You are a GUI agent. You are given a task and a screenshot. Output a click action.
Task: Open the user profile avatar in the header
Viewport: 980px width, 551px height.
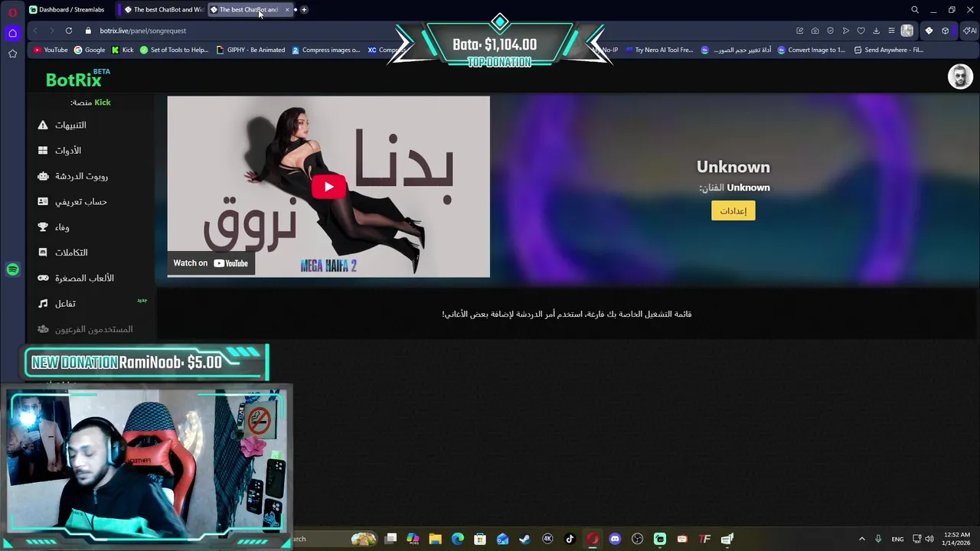[x=960, y=77]
